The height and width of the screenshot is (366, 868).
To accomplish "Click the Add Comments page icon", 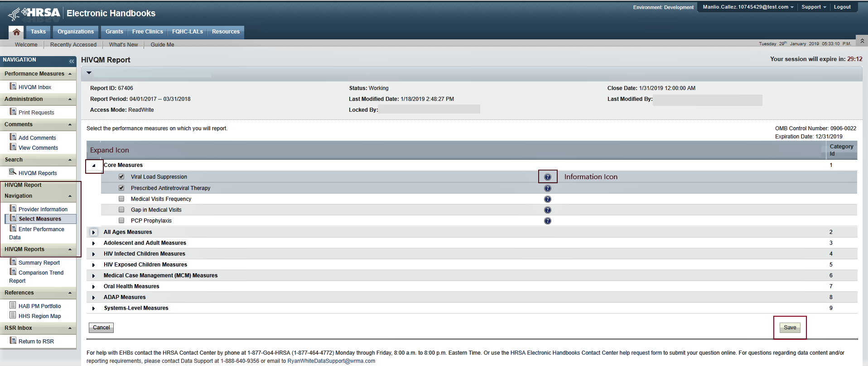I will coord(13,137).
